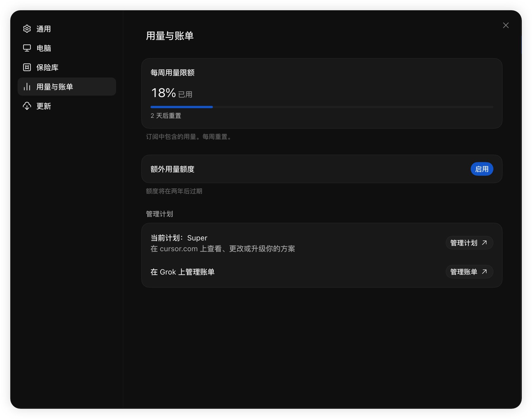The image size is (532, 419).
Task: Click the gear icon beside 通用
Action: pos(27,29)
